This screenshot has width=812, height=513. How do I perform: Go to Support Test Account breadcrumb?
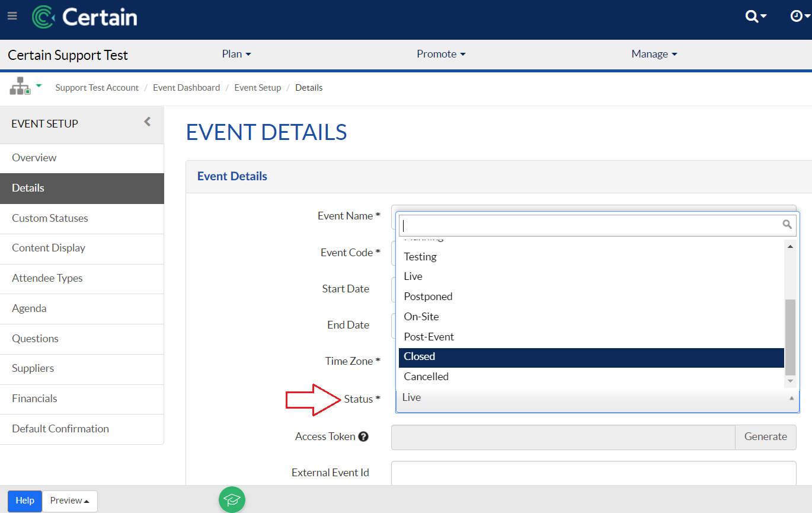click(x=97, y=88)
